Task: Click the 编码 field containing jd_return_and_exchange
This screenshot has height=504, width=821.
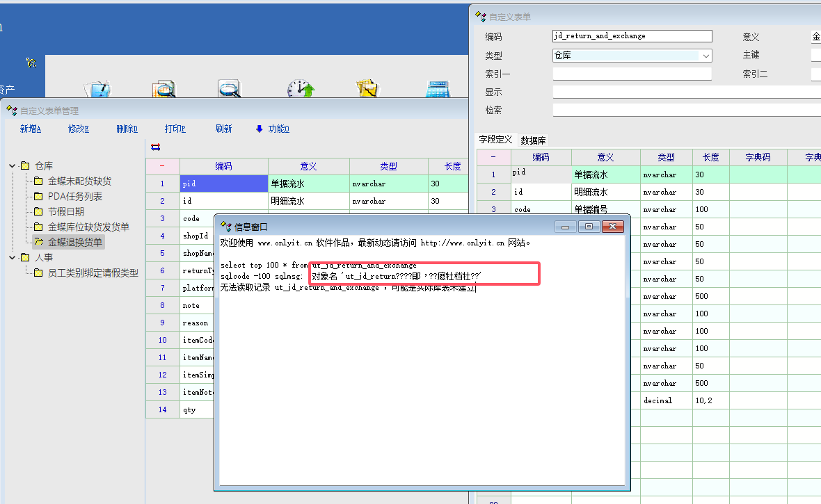Action: [x=632, y=36]
